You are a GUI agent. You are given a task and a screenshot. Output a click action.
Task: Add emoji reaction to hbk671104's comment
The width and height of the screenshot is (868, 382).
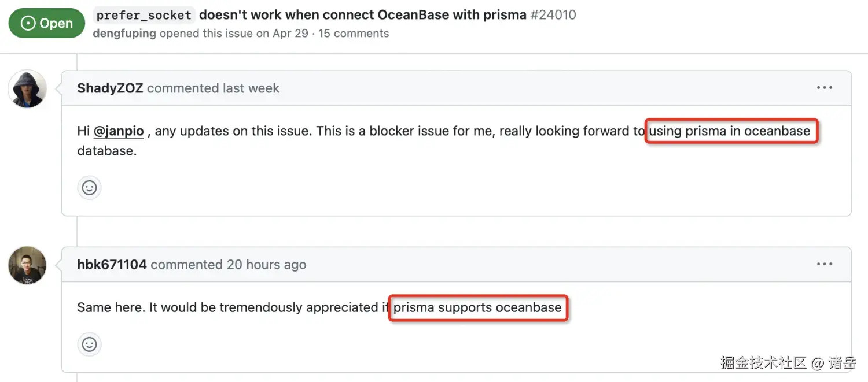(x=90, y=344)
